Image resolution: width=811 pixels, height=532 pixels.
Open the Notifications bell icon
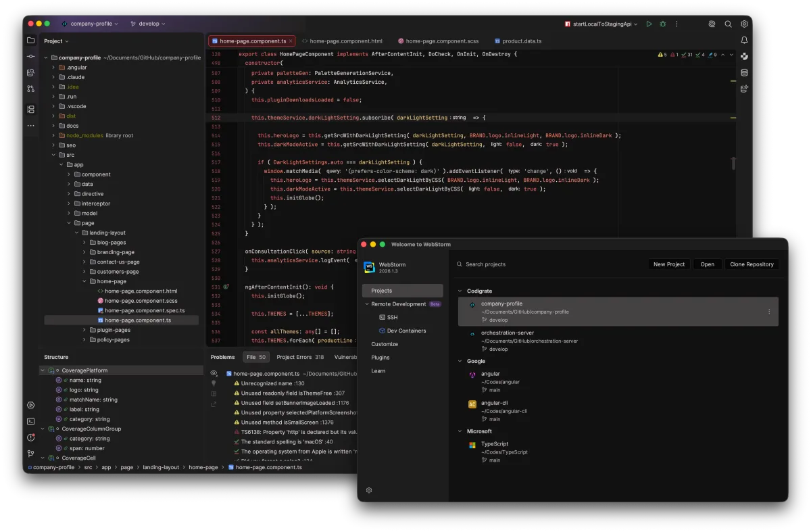click(x=744, y=41)
